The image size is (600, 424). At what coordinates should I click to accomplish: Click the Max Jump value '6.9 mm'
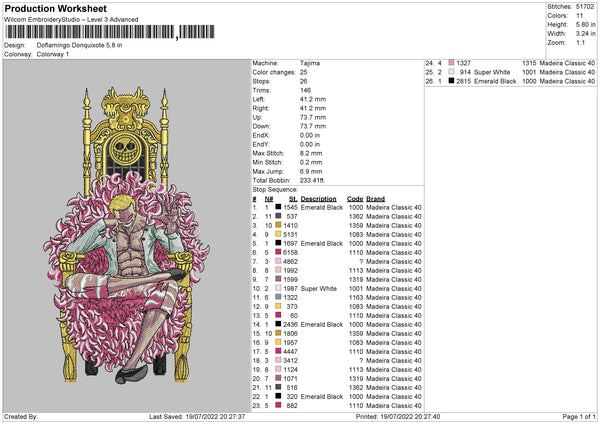coord(311,171)
